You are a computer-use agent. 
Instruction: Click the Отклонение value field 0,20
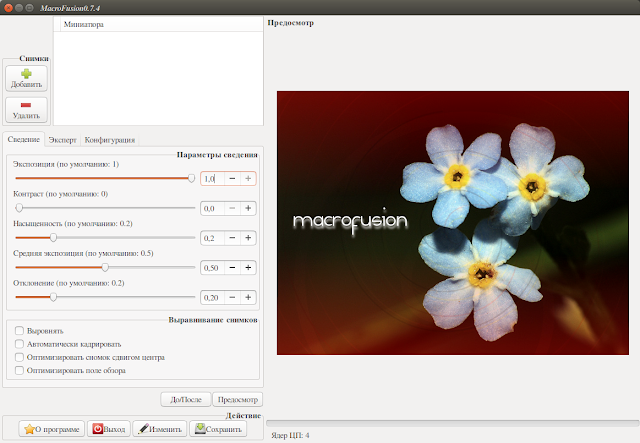[x=213, y=297]
